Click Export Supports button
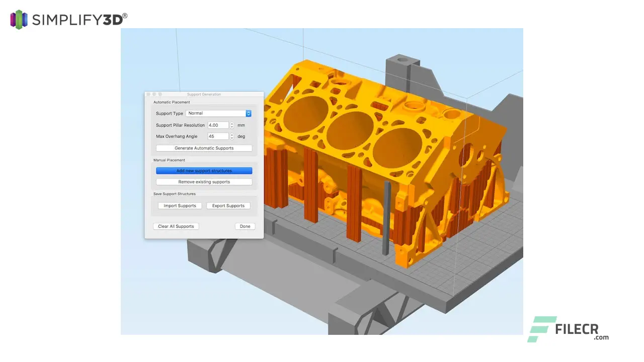Screen dimensions: 644x362 (228, 206)
